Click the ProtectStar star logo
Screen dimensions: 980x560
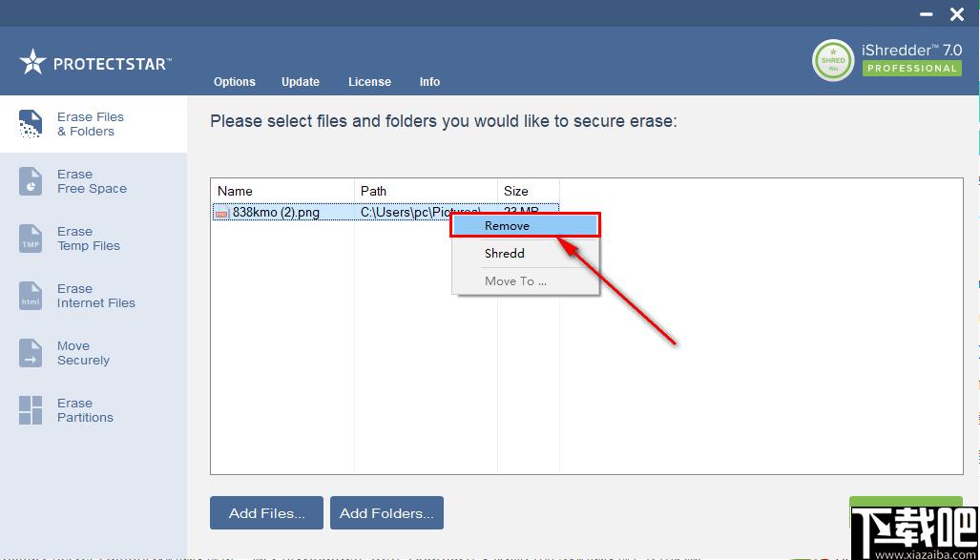(x=32, y=63)
